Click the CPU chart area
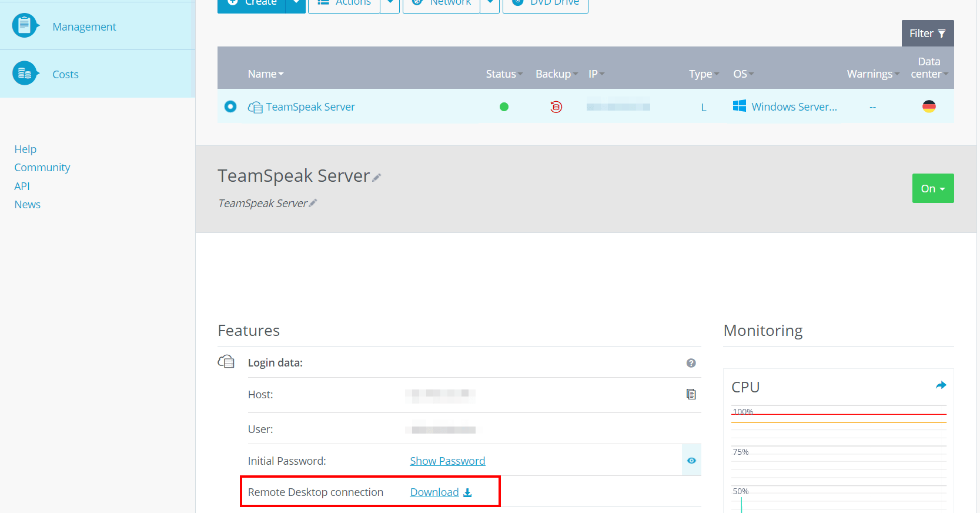This screenshot has width=980, height=513. 839,459
